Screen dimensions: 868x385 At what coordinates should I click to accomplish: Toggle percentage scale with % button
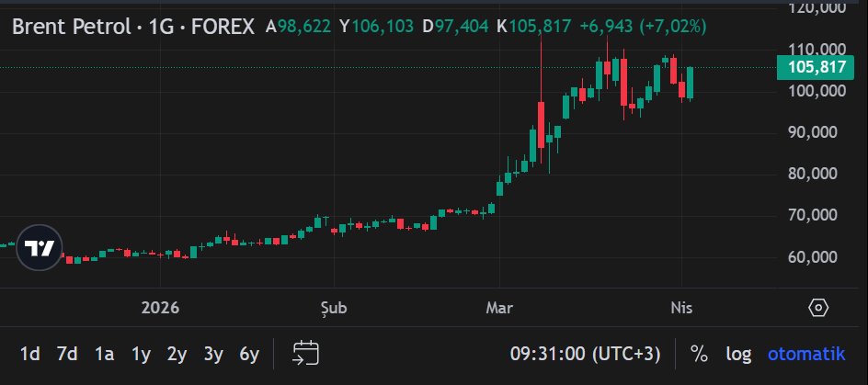pos(699,354)
